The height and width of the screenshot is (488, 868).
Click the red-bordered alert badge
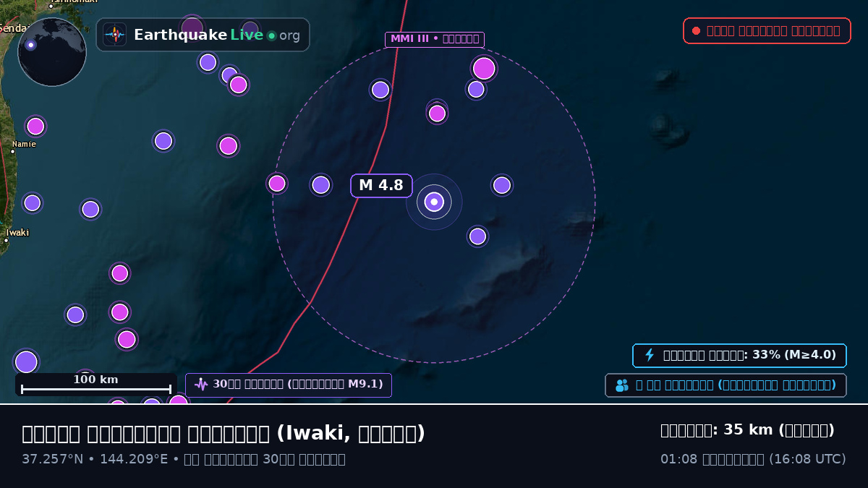click(767, 30)
